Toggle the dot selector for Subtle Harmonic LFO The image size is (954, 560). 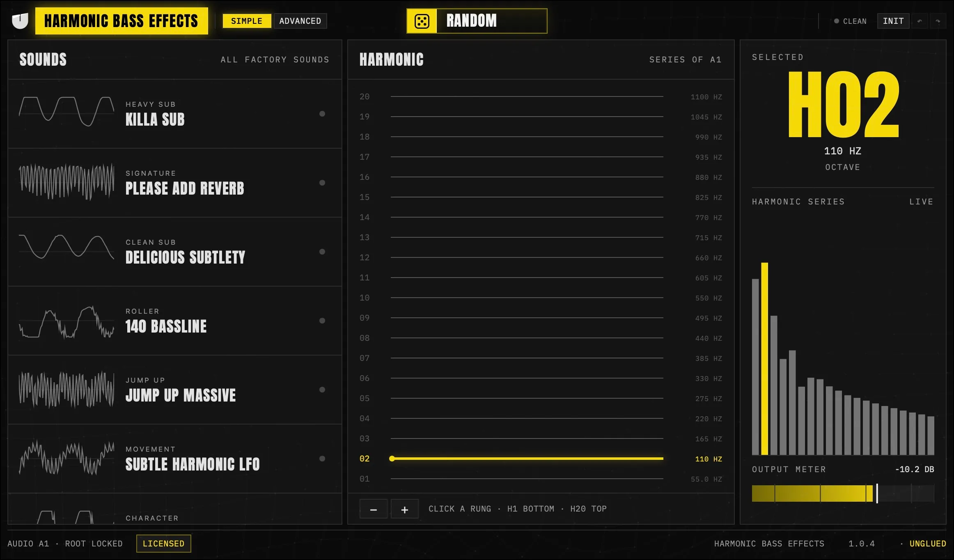click(x=322, y=459)
